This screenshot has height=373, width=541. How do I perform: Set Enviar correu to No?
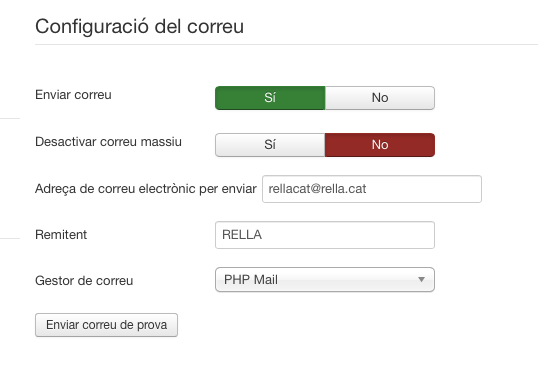[x=380, y=98]
